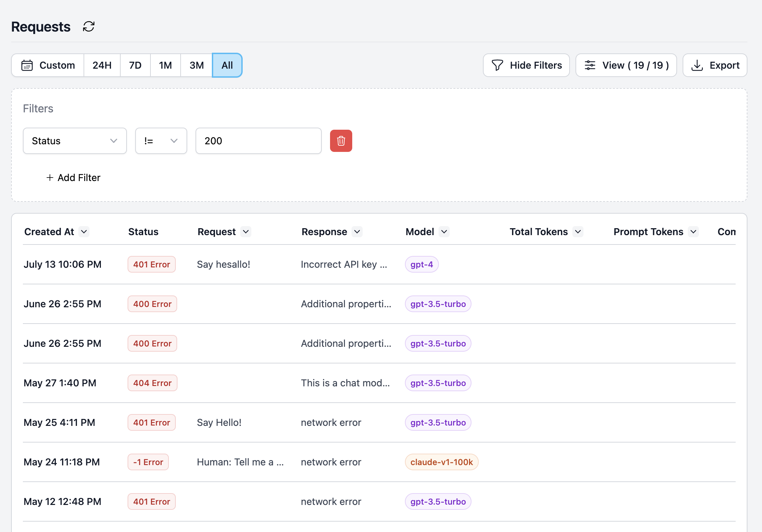Open the May 27 1:40 PM row
Screen dimensions: 762x532
tap(379, 383)
